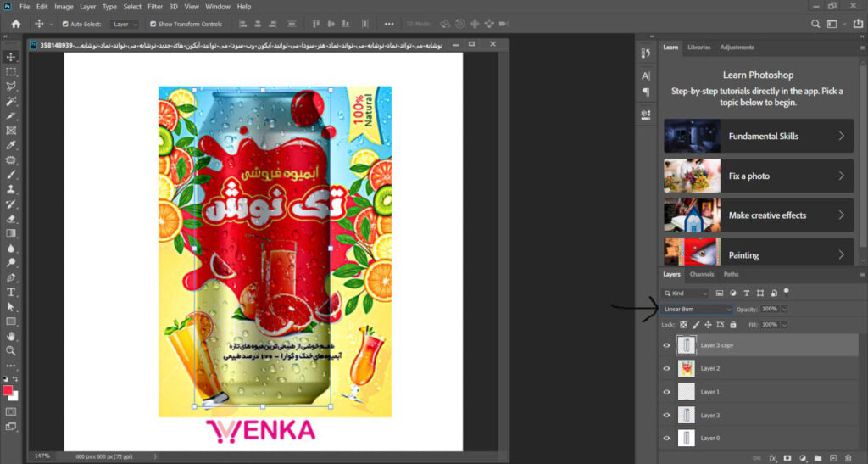Switch to the Channels tab
868x464 pixels.
point(701,274)
